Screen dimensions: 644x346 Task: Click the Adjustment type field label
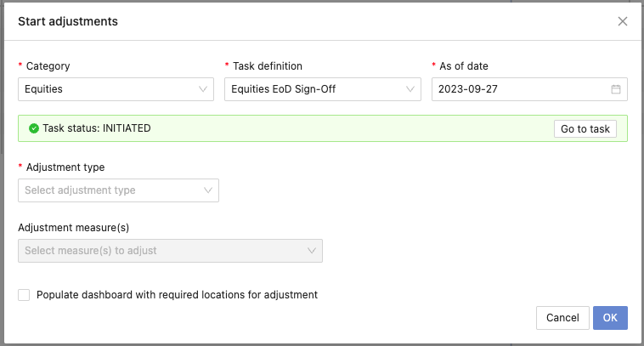[65, 167]
